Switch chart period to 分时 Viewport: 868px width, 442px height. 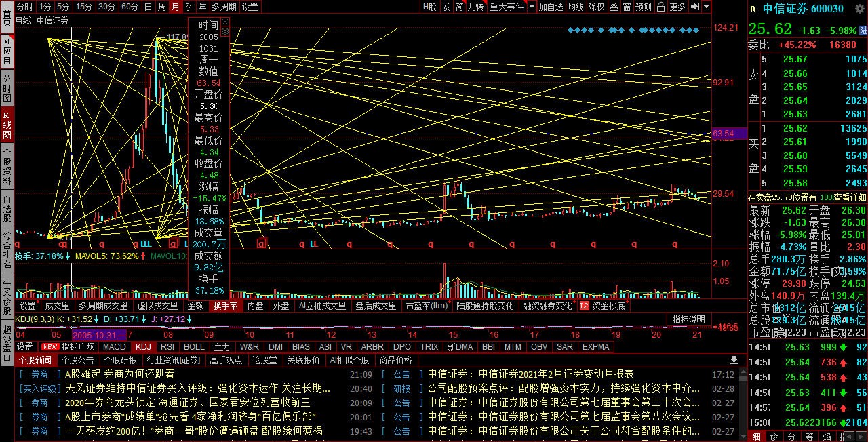click(24, 7)
